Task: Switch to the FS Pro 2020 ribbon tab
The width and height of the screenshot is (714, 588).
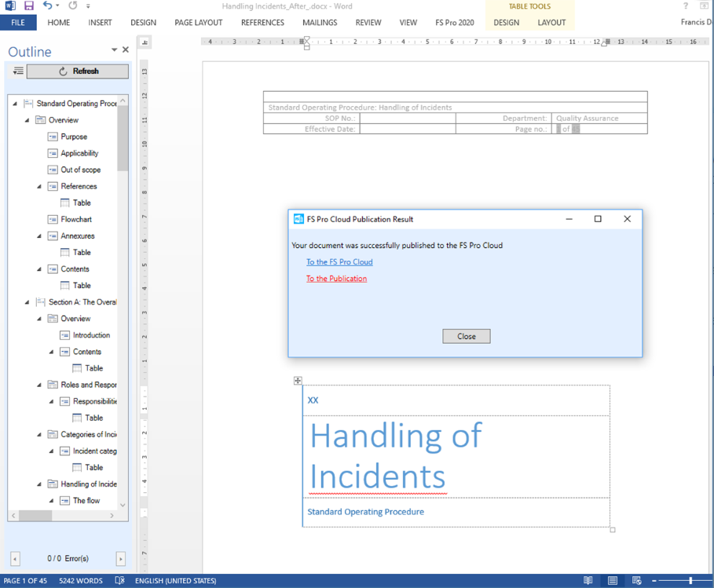Action: point(454,22)
